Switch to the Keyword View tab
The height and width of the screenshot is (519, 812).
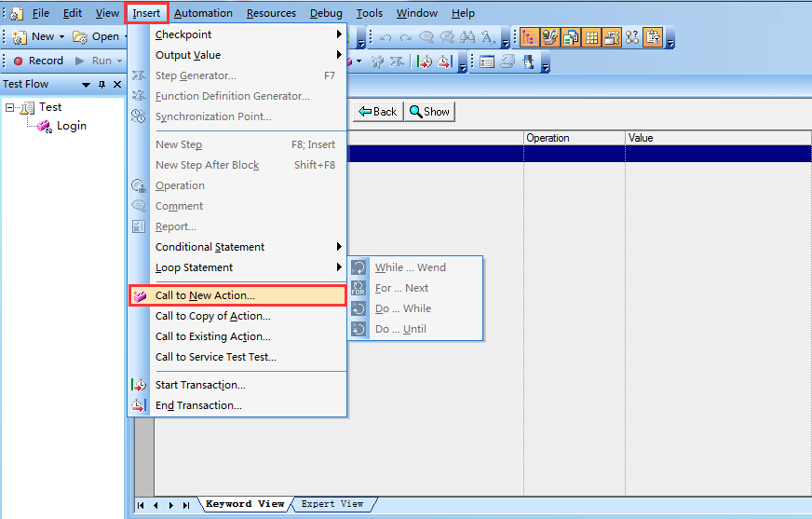point(245,503)
